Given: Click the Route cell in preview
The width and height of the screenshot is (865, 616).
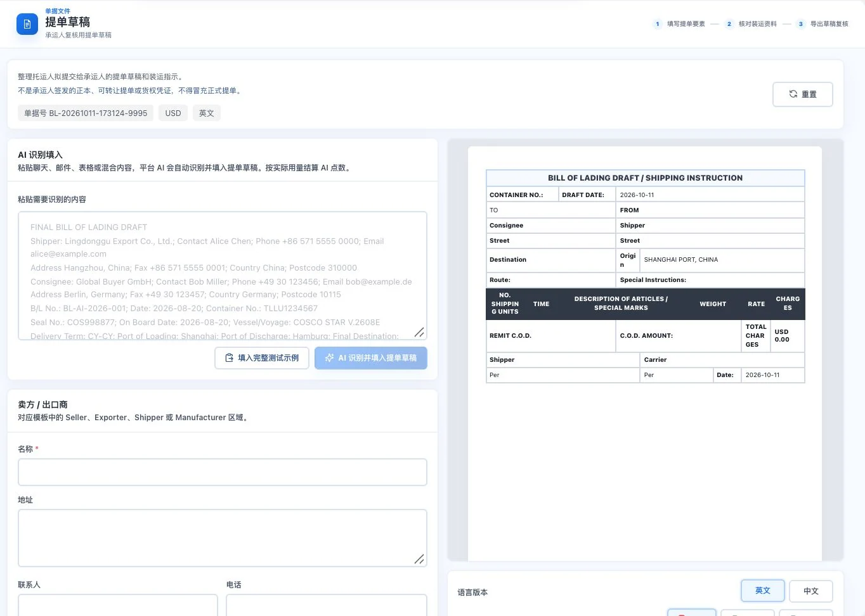Looking at the screenshot, I should pos(550,280).
